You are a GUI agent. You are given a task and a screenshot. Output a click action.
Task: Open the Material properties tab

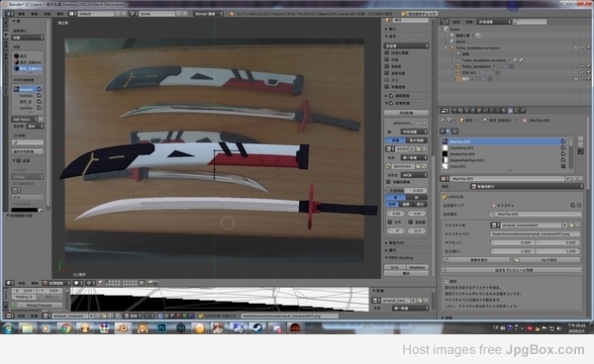point(504,111)
